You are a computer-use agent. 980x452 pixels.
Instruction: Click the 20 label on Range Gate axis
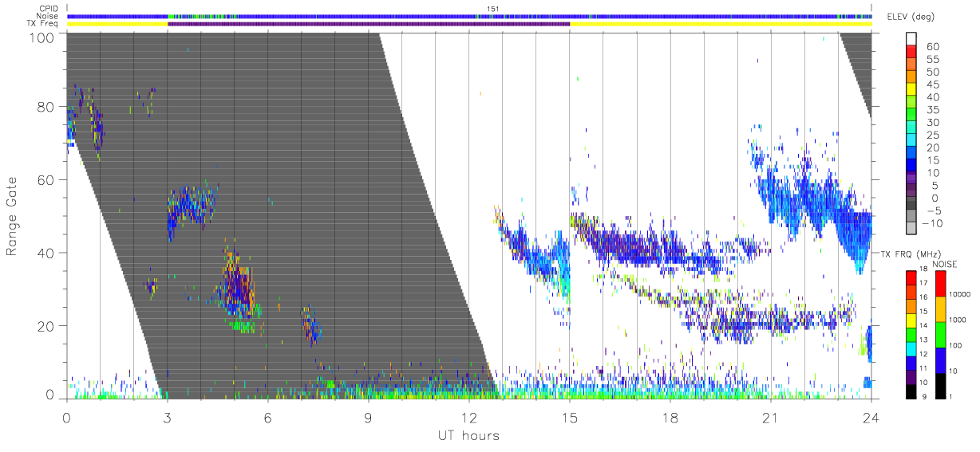coord(46,326)
